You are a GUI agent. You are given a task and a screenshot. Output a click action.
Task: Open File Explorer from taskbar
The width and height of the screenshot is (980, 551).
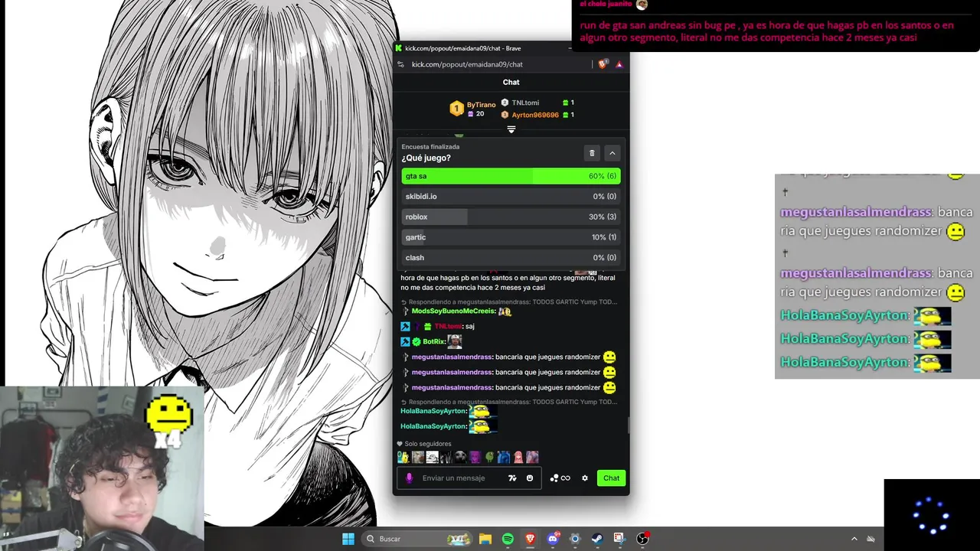pos(485,539)
